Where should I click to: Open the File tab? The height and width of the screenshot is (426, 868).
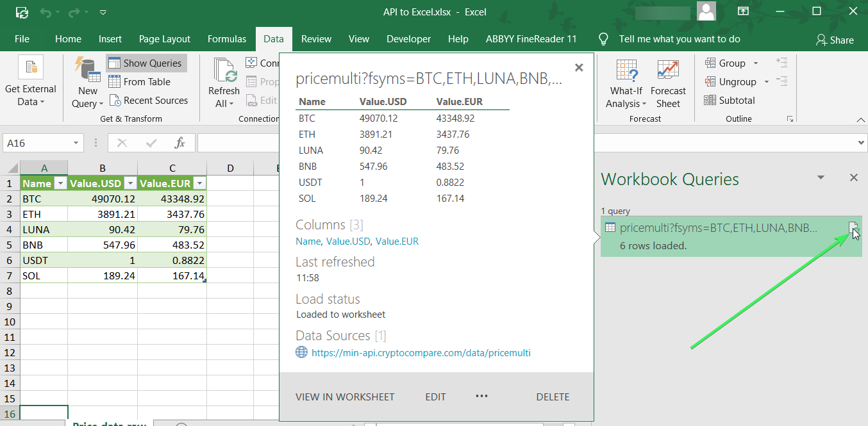click(x=22, y=39)
